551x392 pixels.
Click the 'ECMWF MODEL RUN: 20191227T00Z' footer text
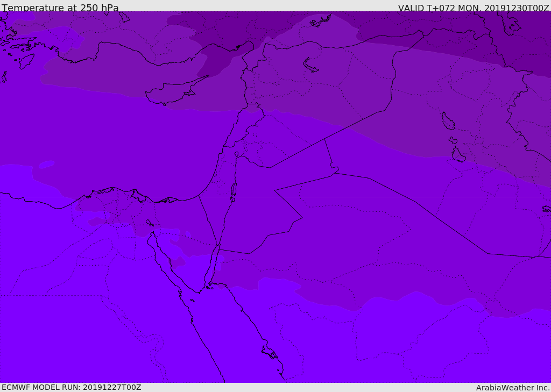(72, 387)
